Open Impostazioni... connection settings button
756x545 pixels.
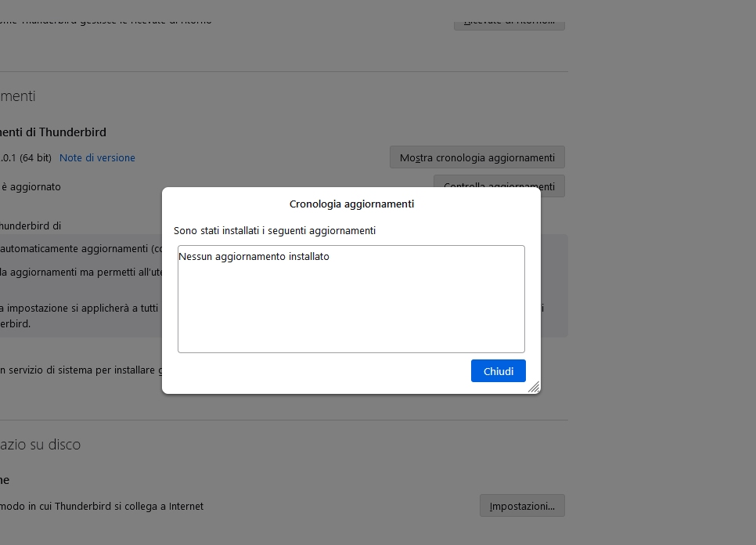coord(522,506)
